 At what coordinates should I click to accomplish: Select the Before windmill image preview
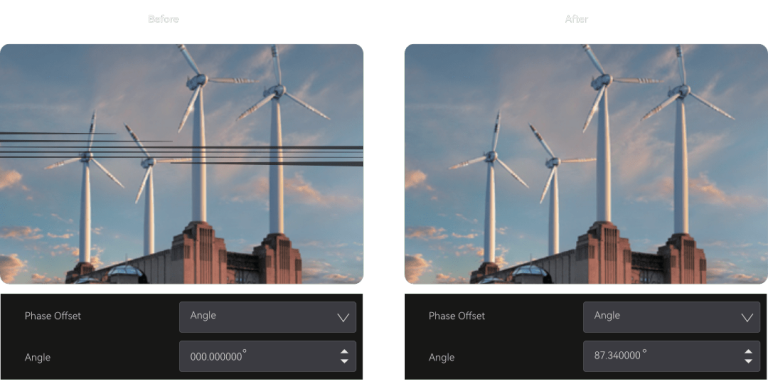pyautogui.click(x=182, y=164)
